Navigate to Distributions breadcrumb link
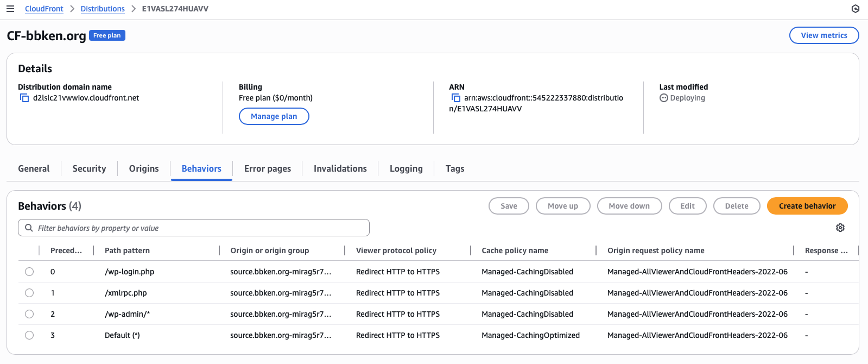 pyautogui.click(x=103, y=9)
